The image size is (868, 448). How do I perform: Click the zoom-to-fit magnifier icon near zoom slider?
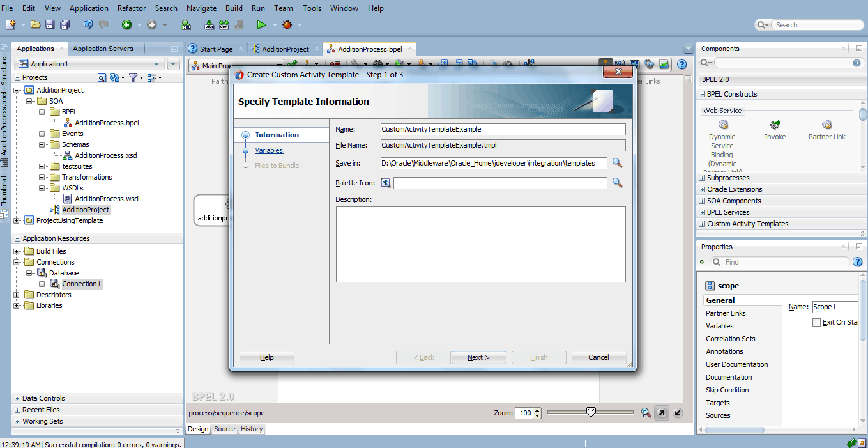tap(646, 413)
